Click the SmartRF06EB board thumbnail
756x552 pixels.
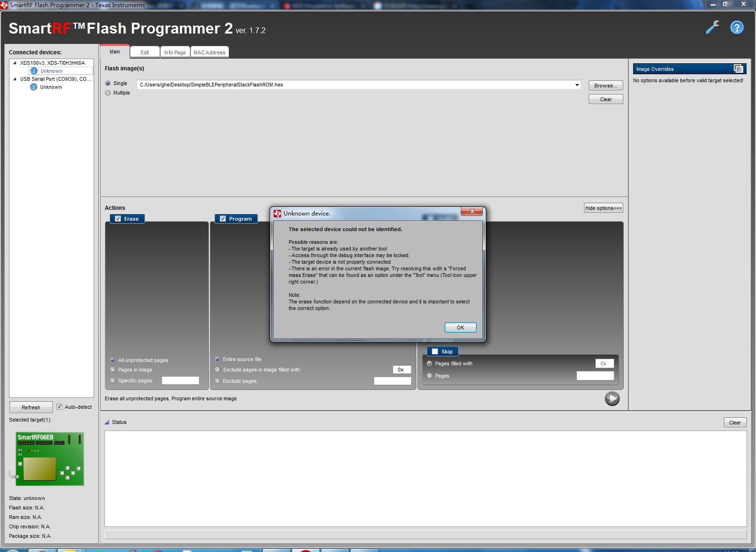[50, 459]
